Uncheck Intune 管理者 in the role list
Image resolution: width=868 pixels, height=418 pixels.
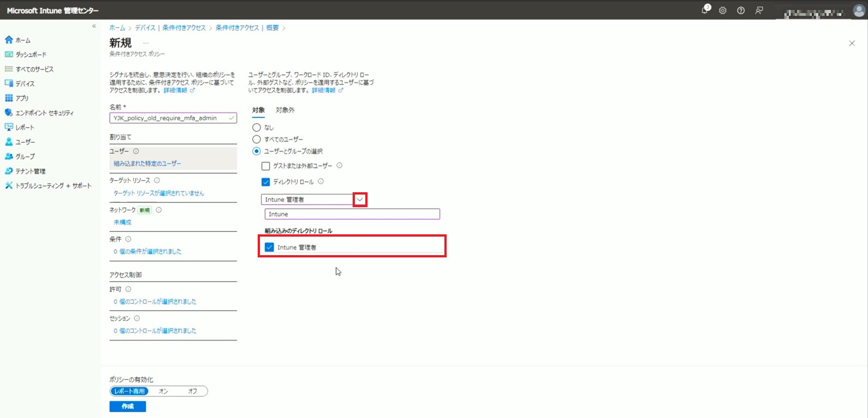click(269, 247)
